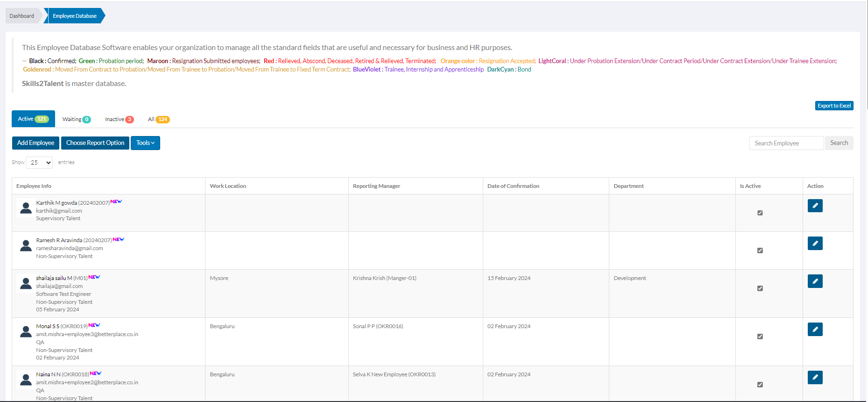Open shailaja sailu M's profile avatar
The image size is (868, 402).
(x=26, y=283)
